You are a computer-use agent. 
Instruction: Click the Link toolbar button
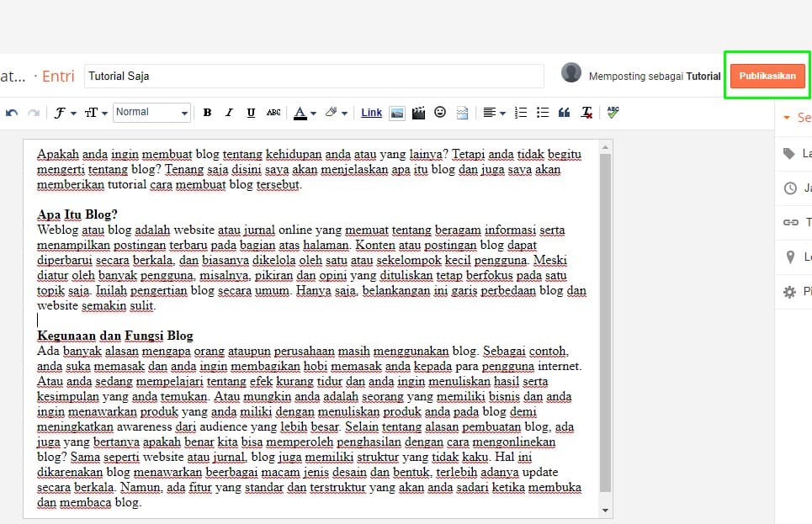[x=371, y=113]
